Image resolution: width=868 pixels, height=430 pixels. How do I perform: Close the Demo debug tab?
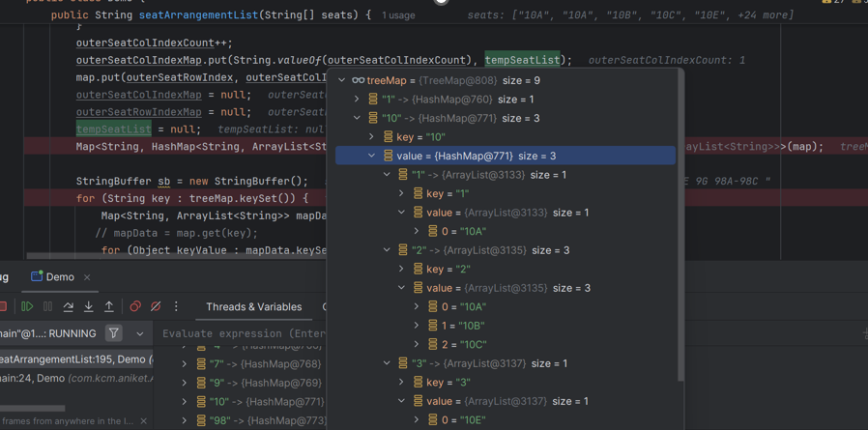click(87, 277)
